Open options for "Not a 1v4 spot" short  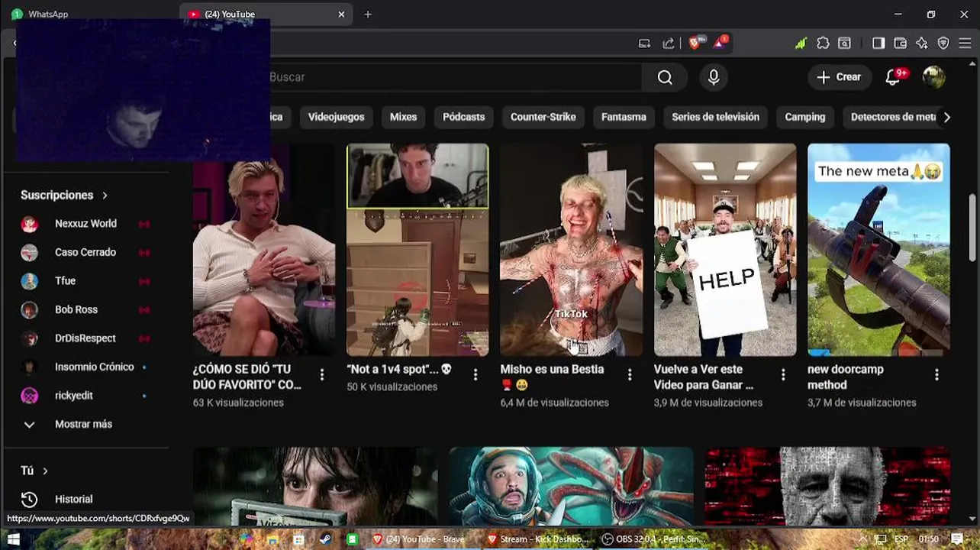475,374
